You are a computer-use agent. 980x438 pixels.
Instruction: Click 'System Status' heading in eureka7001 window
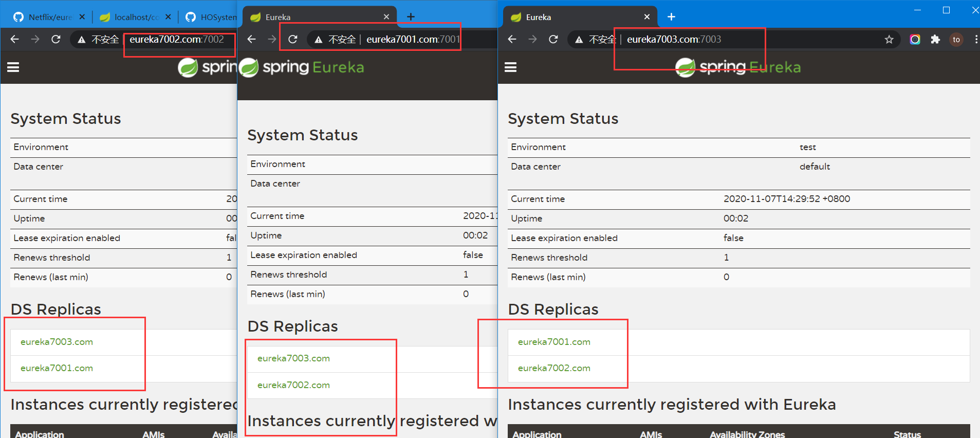pyautogui.click(x=303, y=135)
